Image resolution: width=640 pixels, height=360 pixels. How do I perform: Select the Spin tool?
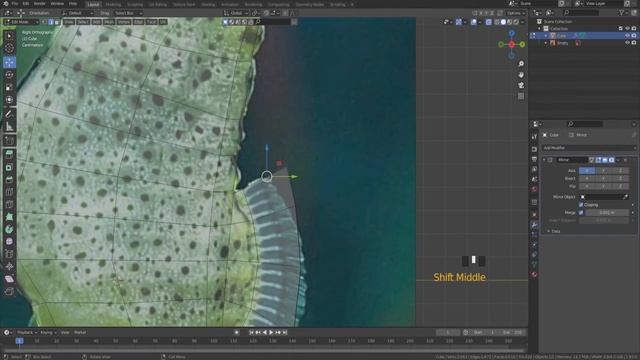coord(9,229)
